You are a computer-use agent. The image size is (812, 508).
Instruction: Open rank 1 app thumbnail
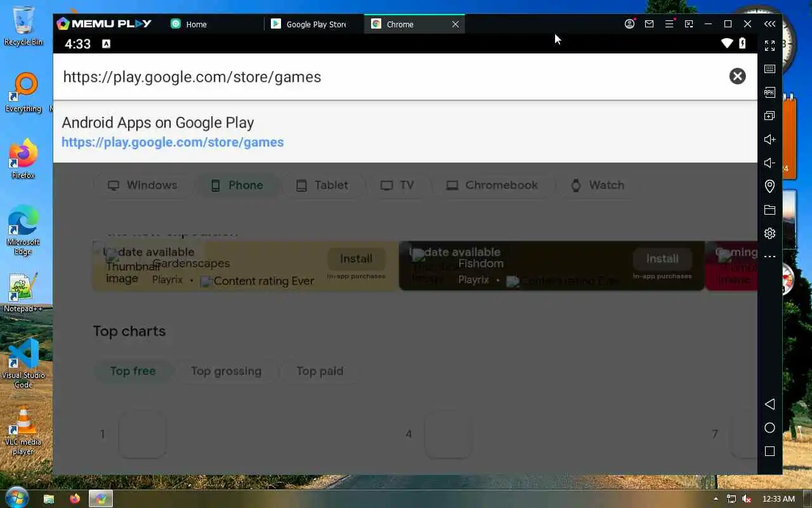(143, 434)
